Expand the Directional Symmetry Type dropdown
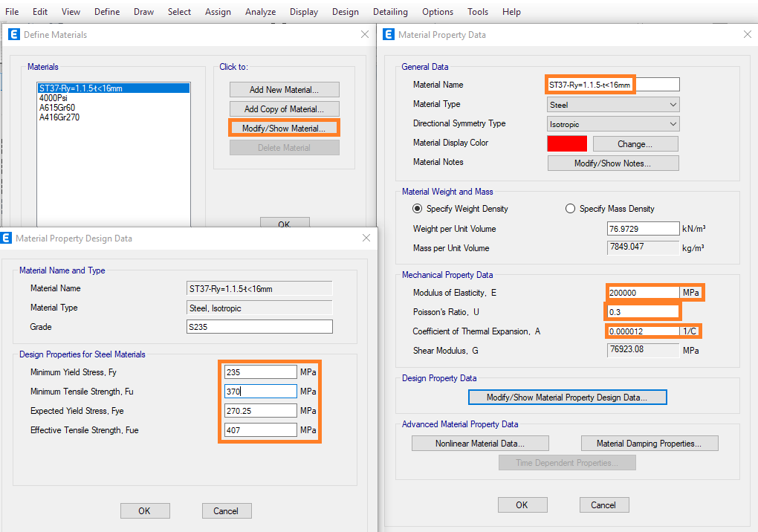The height and width of the screenshot is (532, 758). (x=613, y=123)
